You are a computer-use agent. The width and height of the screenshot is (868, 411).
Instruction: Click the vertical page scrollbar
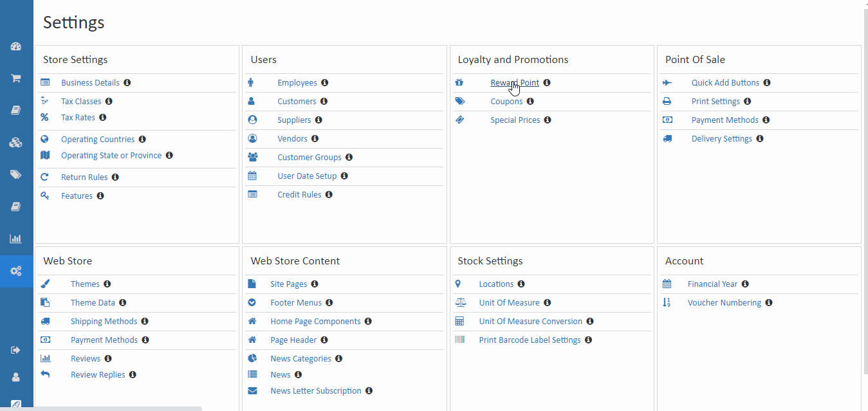865,193
